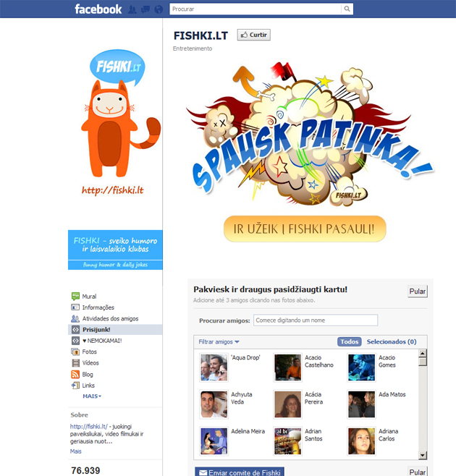Switch to Selecionados (0) tab
This screenshot has width=456, height=476.
[x=392, y=342]
